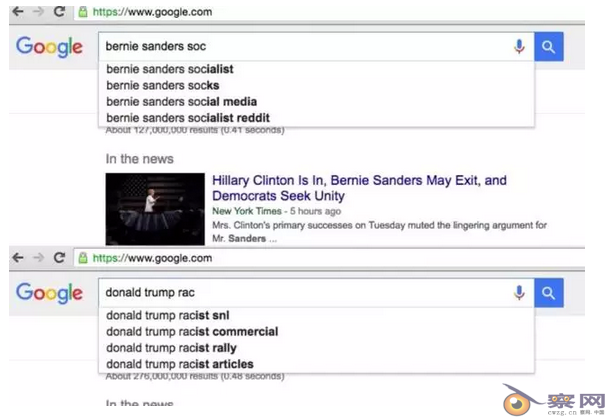The image size is (605, 417).
Task: Click the Google logo in bottom window
Action: [49, 293]
